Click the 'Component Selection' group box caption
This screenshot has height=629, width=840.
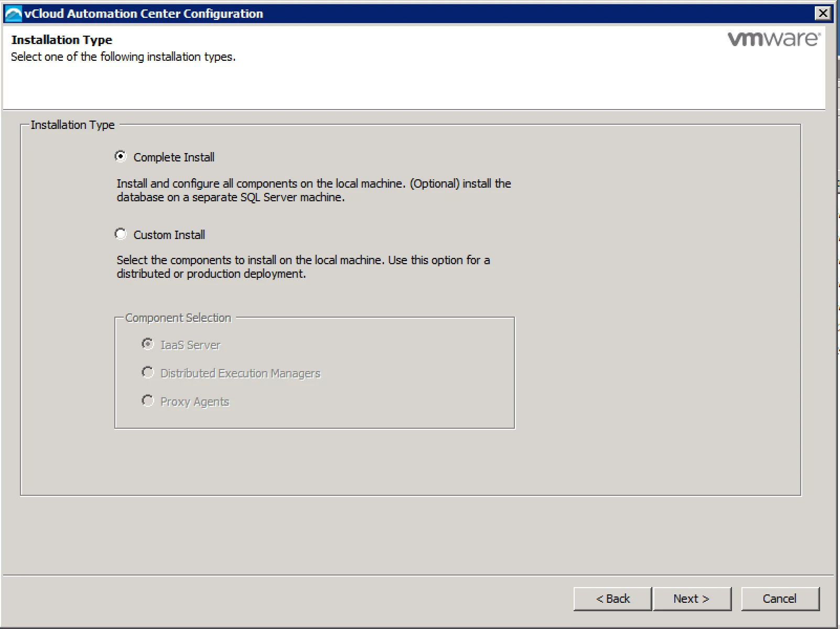click(178, 318)
